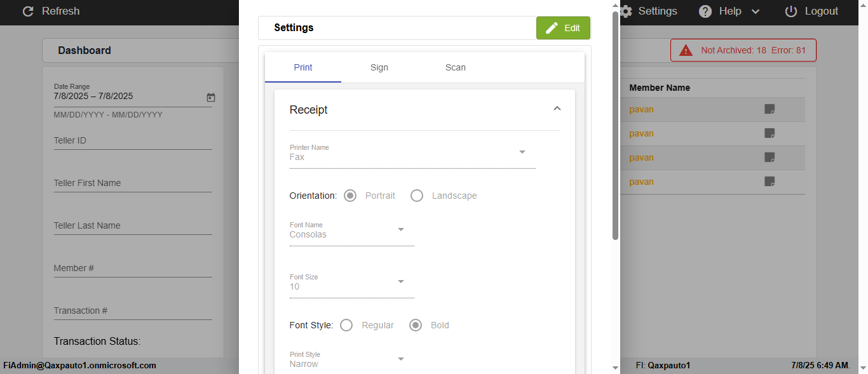The height and width of the screenshot is (374, 868).
Task: Select the Landscape orientation radio button
Action: click(x=417, y=196)
